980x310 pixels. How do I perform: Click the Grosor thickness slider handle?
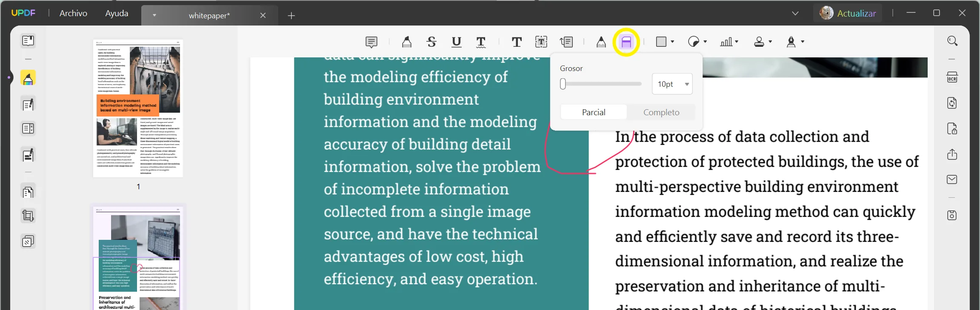(x=563, y=84)
